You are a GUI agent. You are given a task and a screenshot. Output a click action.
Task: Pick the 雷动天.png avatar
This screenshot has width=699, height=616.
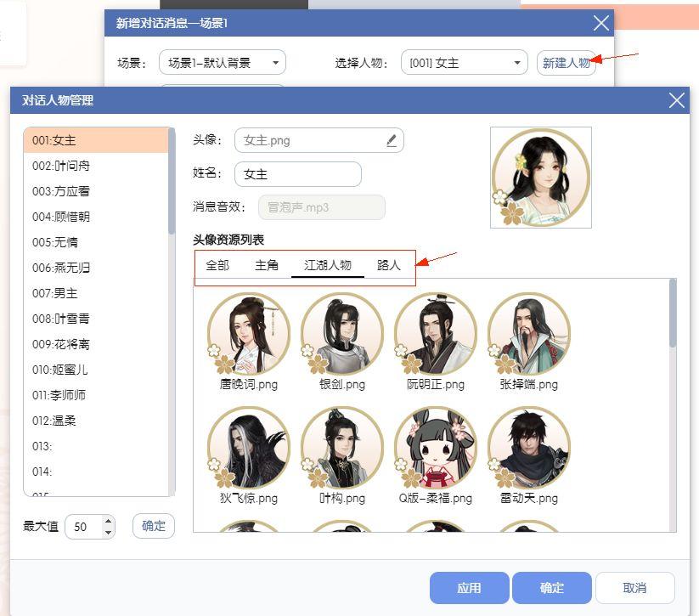tap(529, 448)
